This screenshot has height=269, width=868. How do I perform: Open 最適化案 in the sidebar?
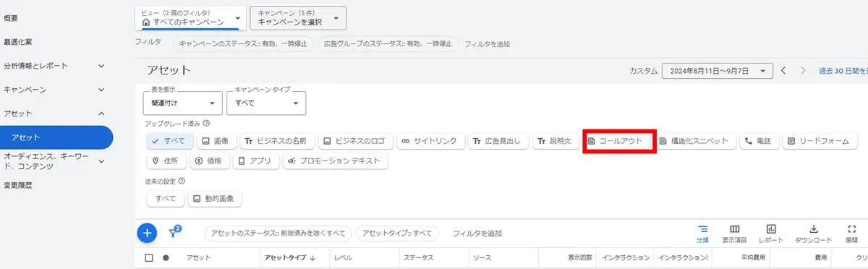(x=17, y=42)
